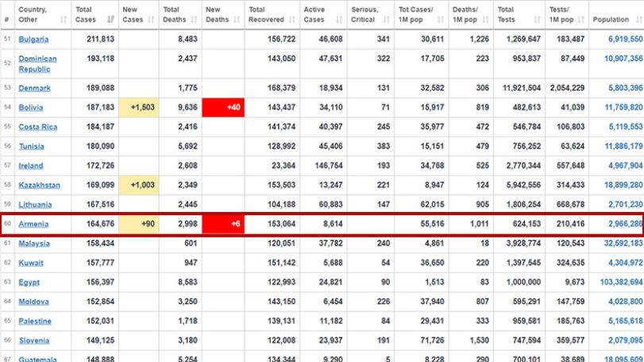
Task: Select Lithuania's cases per million 62,015 cell
Action: coord(422,204)
